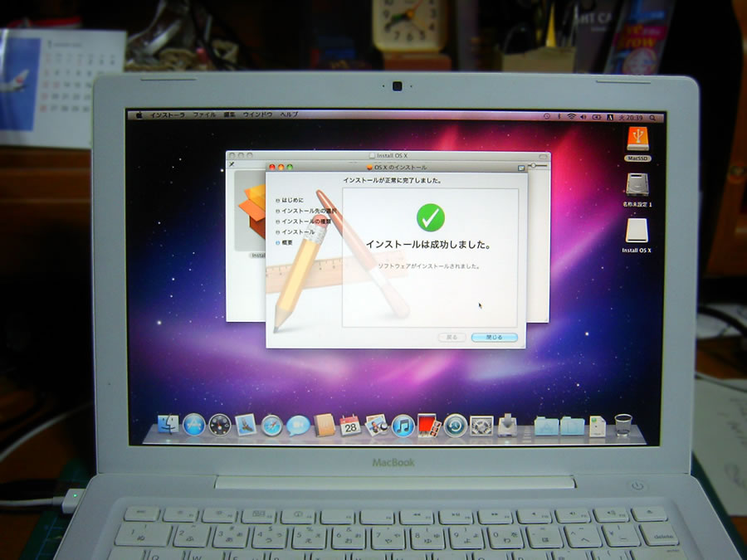Open the Apple menu
Screen dimensions: 747x560
click(x=139, y=115)
